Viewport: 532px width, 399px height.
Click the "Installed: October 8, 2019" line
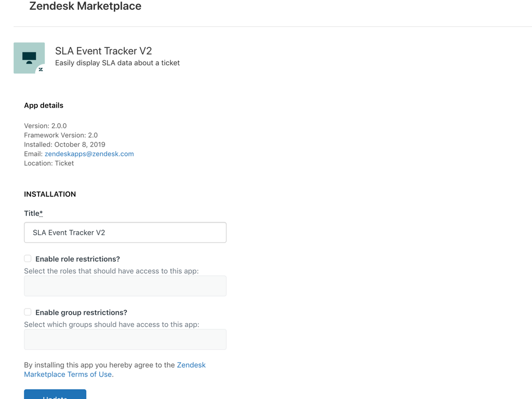pos(64,144)
